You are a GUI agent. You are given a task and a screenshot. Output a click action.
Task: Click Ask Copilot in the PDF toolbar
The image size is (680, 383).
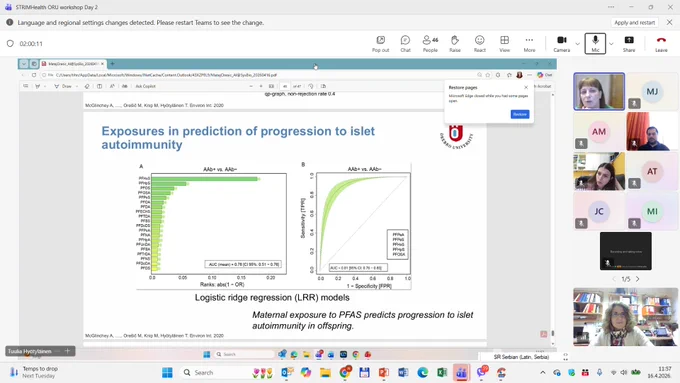(145, 86)
